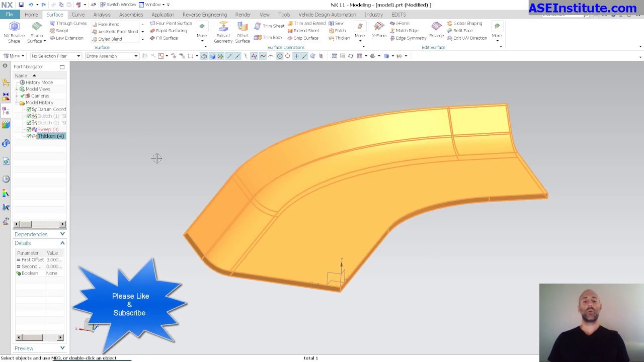The image size is (644, 362).
Task: Open More under Edit Surface group
Action: (497, 32)
